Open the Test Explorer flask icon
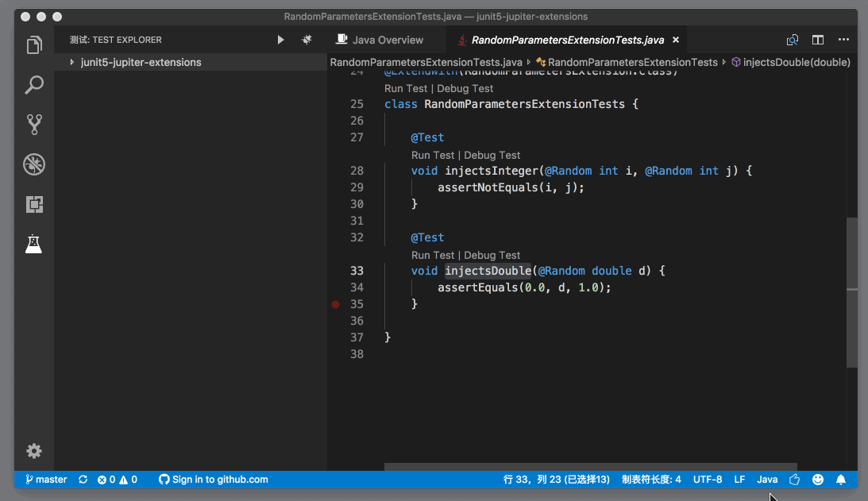The height and width of the screenshot is (501, 868). (33, 244)
